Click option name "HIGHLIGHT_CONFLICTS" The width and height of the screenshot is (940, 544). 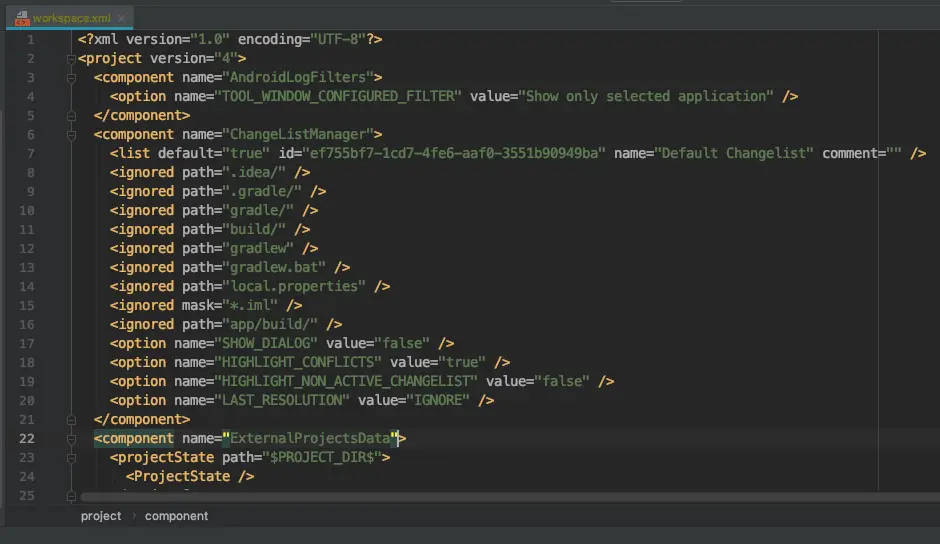pos(298,362)
